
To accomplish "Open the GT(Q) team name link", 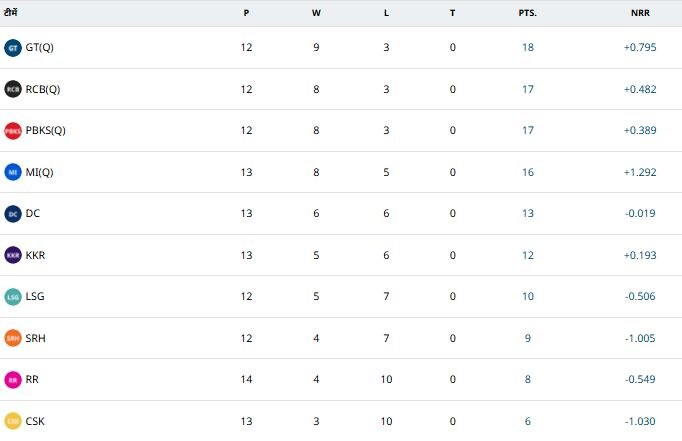I will (x=42, y=47).
